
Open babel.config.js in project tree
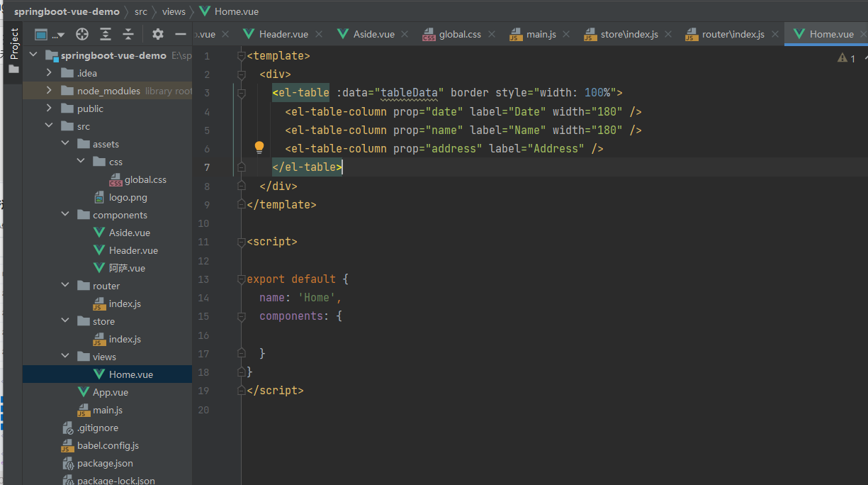(100, 445)
